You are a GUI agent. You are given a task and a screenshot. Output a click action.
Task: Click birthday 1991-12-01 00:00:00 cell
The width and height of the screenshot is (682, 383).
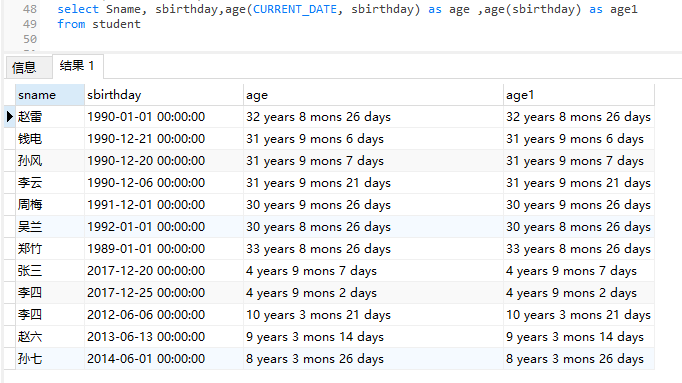tap(164, 205)
